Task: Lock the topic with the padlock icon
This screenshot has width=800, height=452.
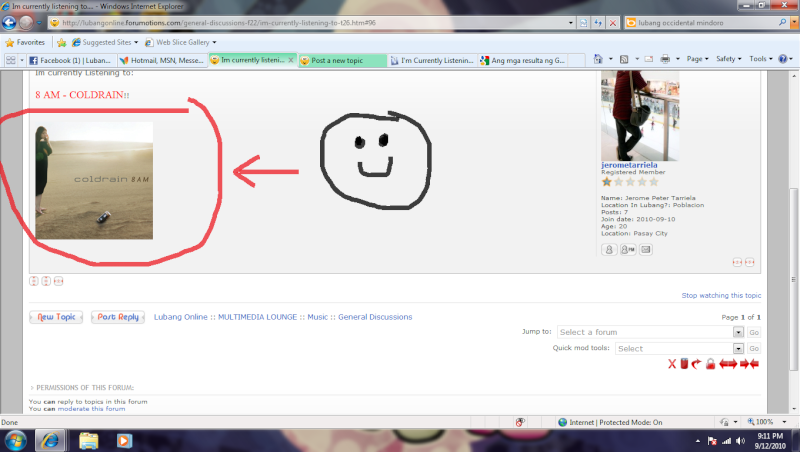Action: tap(710, 364)
